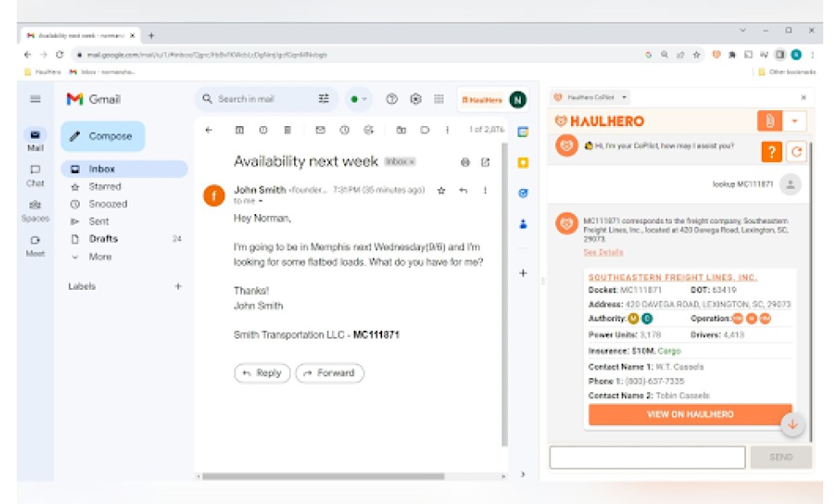Click the orange help question mark

point(771,152)
